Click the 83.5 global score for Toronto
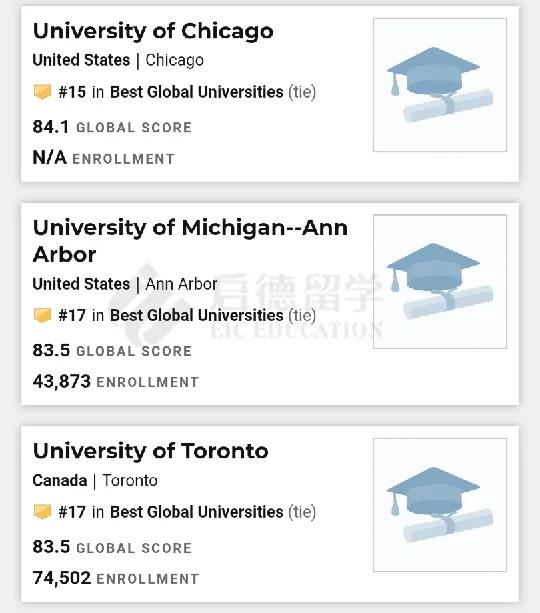The width and height of the screenshot is (540, 613). pos(51,547)
